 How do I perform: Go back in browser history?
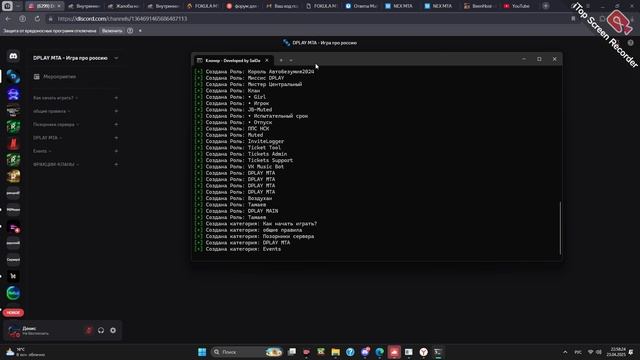8,19
